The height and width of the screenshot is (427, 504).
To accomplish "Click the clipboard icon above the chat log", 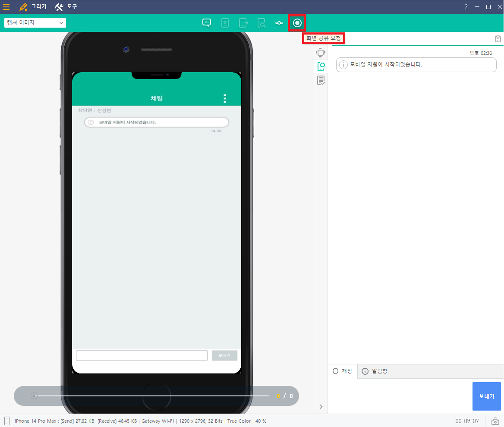I will click(x=498, y=38).
